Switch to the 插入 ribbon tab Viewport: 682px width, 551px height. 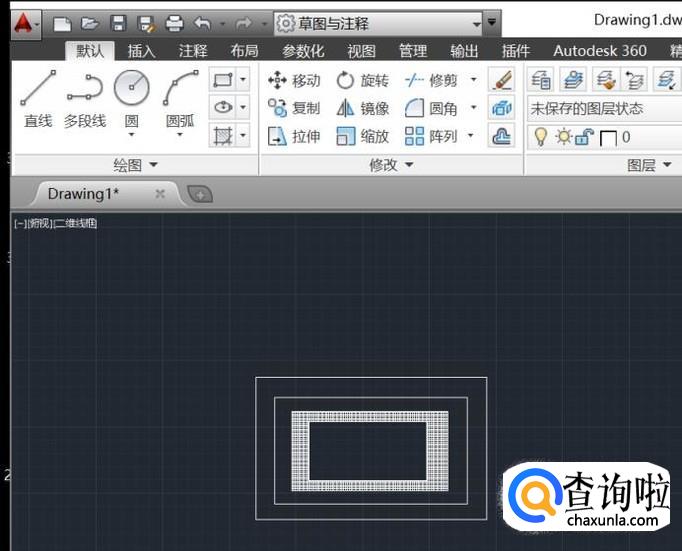[x=141, y=51]
